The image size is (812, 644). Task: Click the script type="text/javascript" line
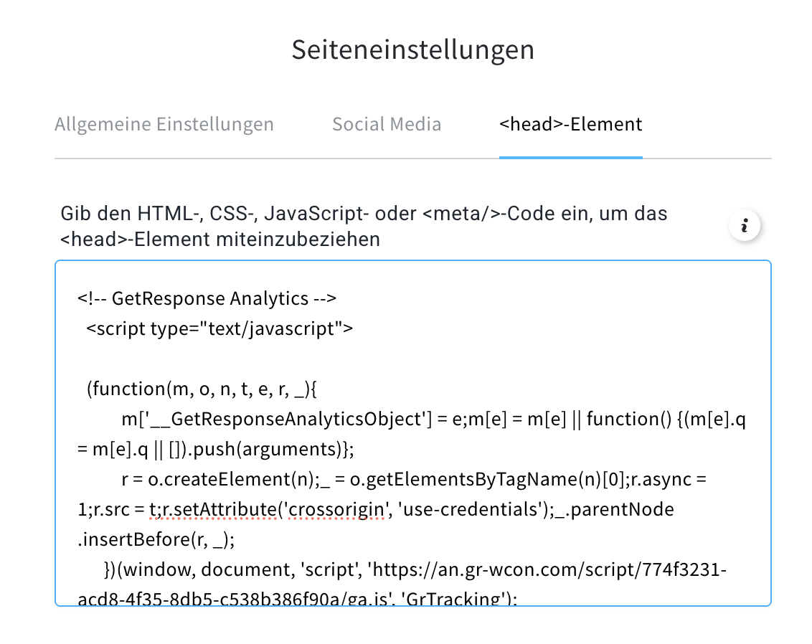pos(219,328)
